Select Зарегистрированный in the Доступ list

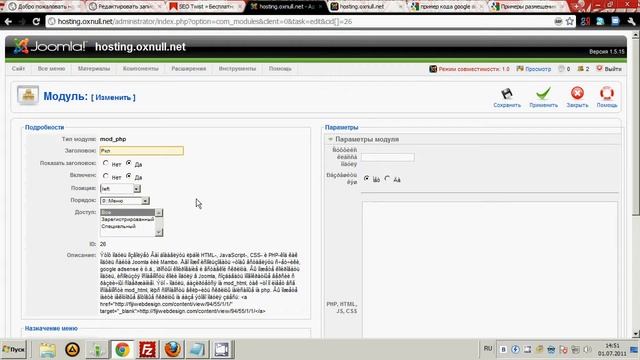[x=127, y=219]
